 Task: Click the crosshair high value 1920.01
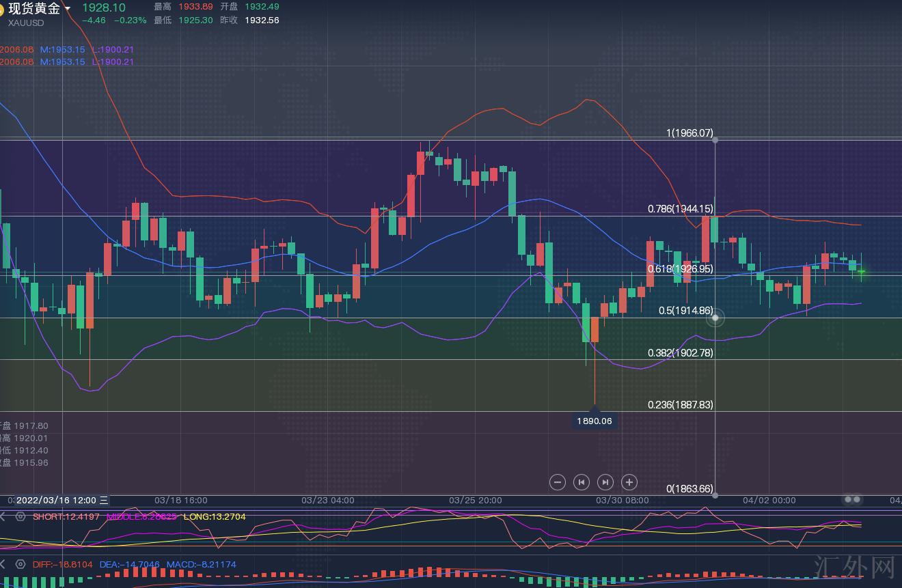pos(31,438)
